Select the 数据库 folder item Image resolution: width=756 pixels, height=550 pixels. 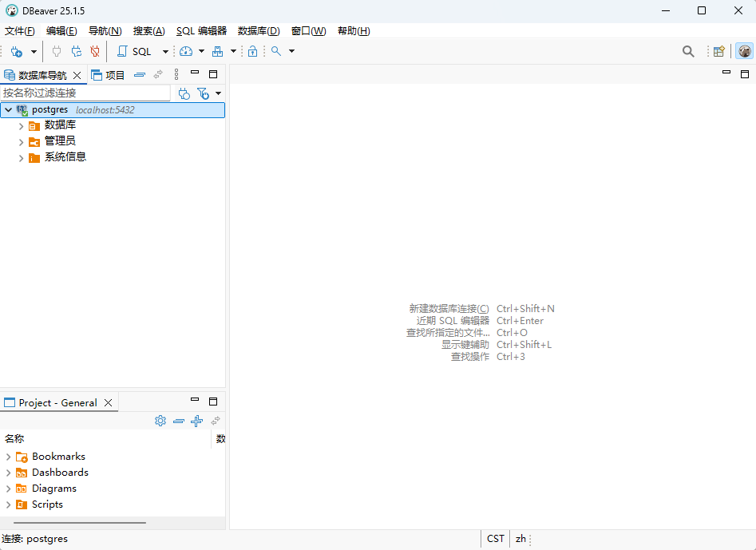point(60,125)
